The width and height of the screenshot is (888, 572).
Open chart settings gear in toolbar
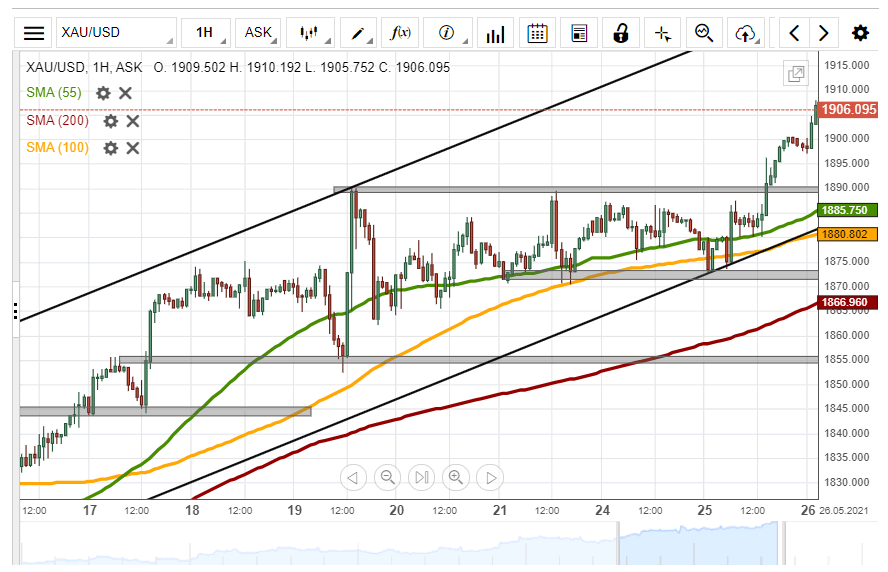[x=860, y=33]
